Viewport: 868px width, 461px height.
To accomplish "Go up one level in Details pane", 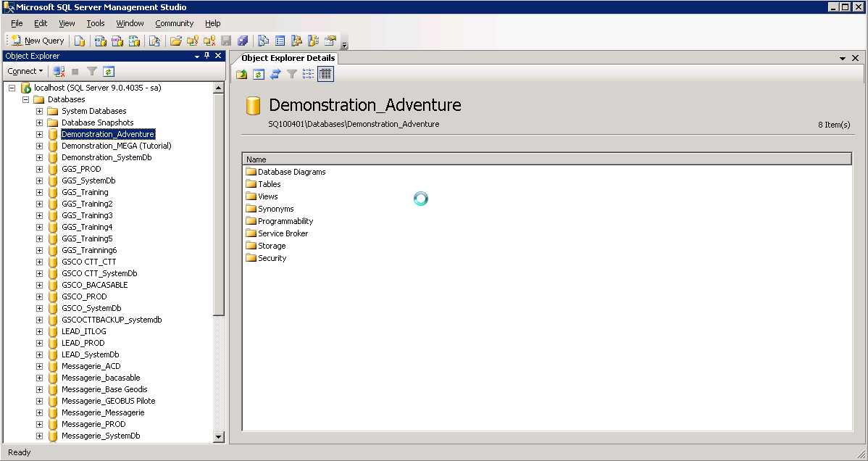I will tap(242, 74).
